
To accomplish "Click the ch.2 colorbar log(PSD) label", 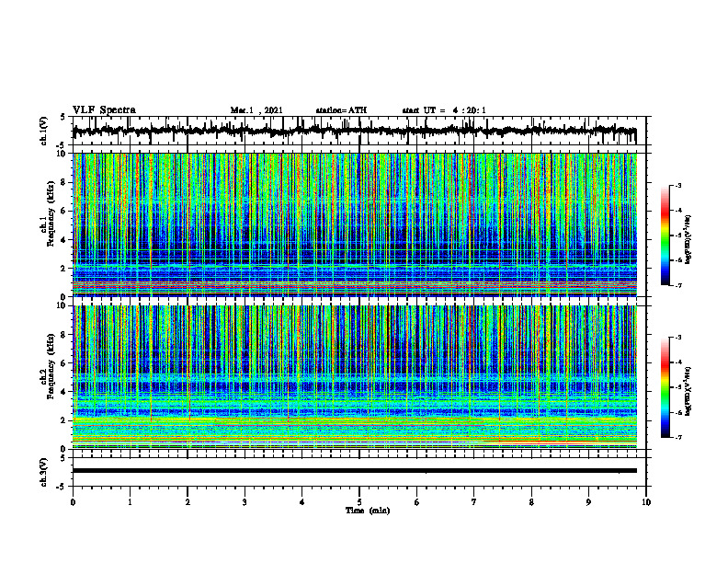I will pos(688,392).
